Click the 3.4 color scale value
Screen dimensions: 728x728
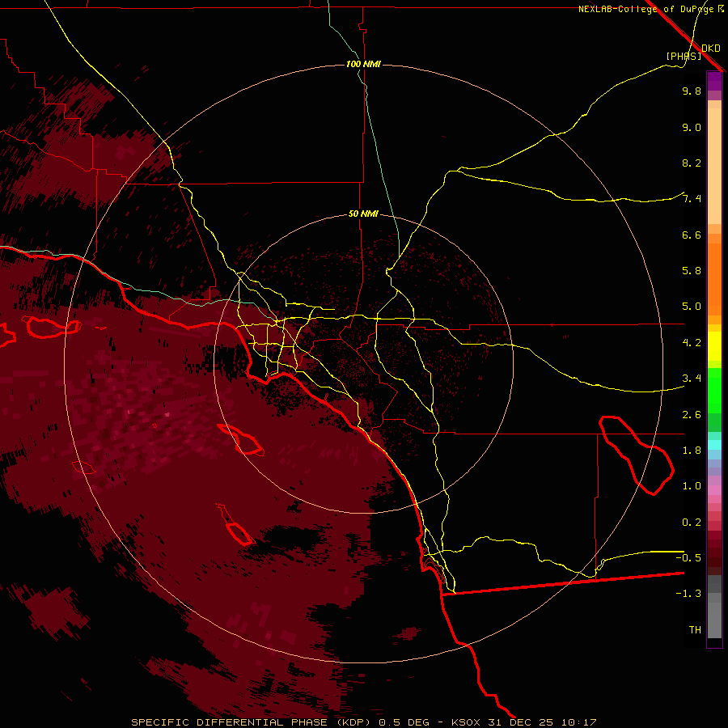point(692,379)
